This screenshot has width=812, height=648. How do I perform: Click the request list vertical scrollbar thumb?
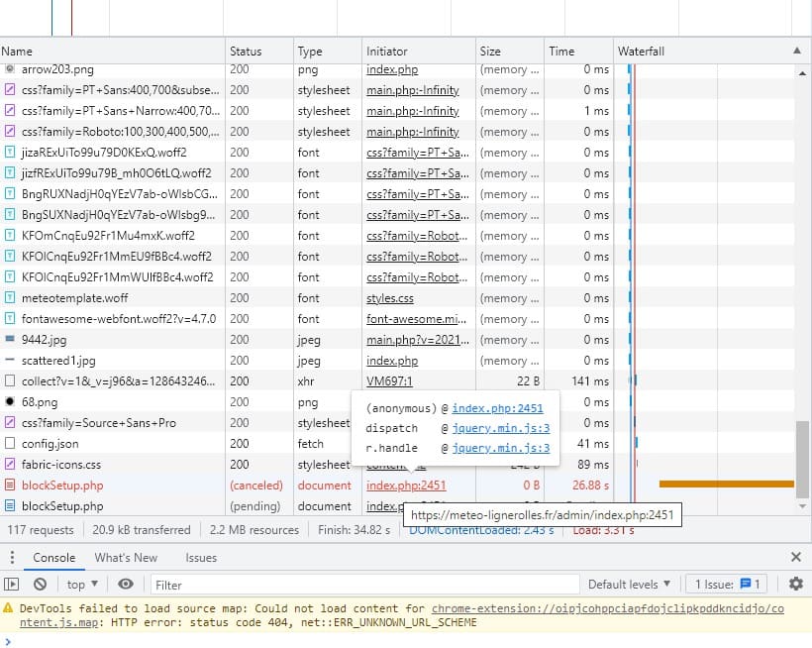[802, 459]
